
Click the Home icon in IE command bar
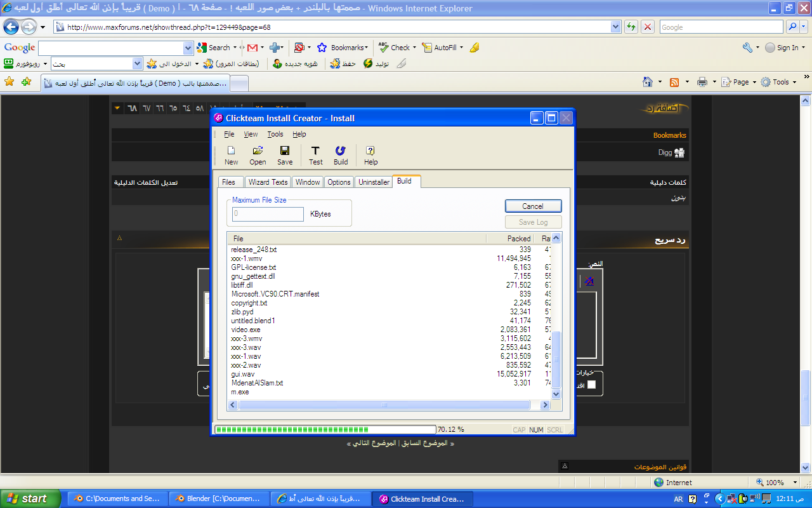tap(648, 82)
